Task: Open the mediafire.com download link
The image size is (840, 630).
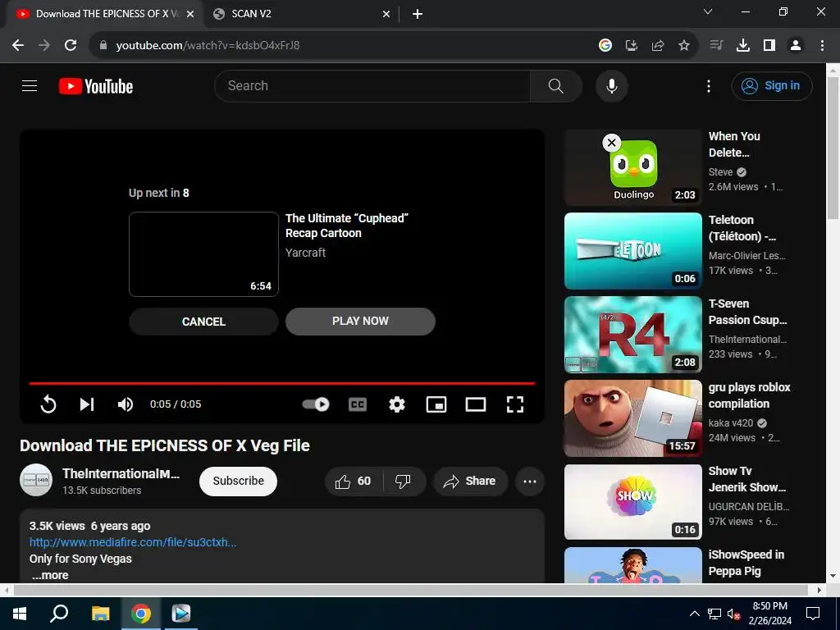Action: point(133,542)
